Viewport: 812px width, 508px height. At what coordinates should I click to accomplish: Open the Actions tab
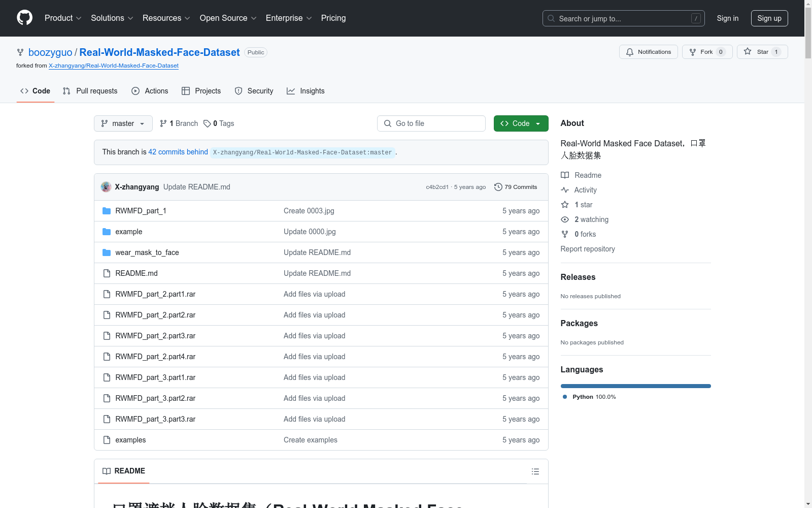click(x=150, y=91)
